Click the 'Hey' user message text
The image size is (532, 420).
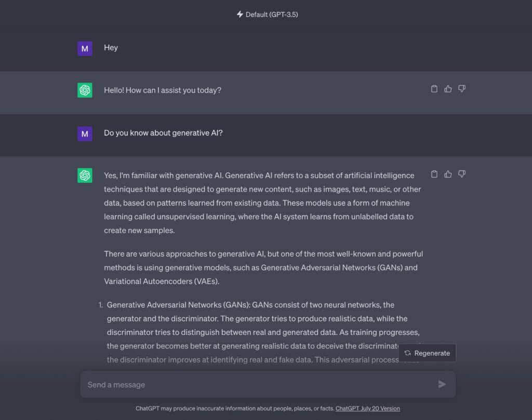(111, 47)
